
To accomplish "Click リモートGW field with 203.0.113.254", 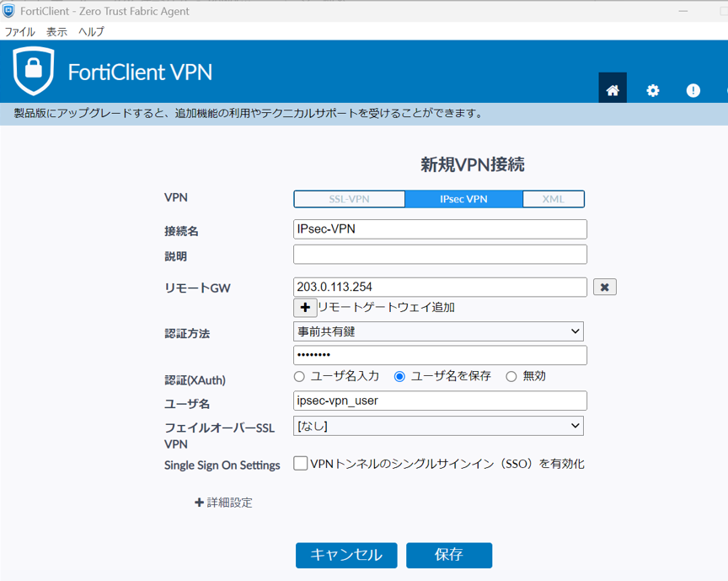I will pyautogui.click(x=440, y=288).
